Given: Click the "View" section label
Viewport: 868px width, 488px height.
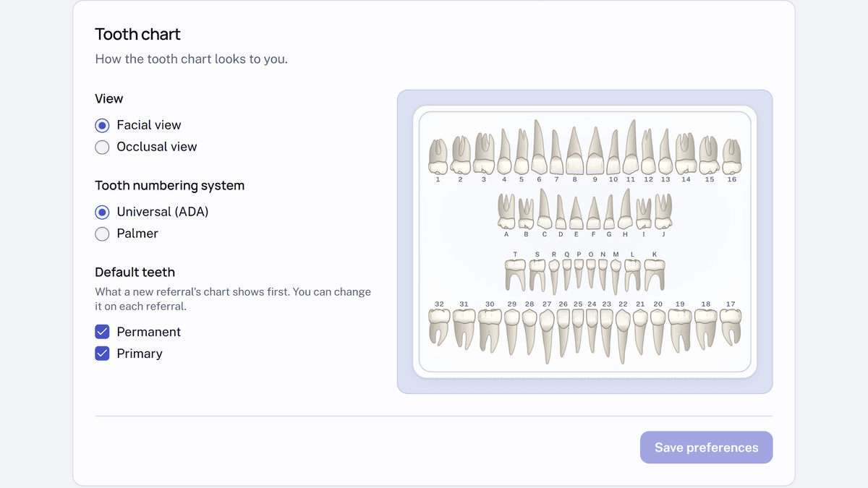Looking at the screenshot, I should point(109,99).
